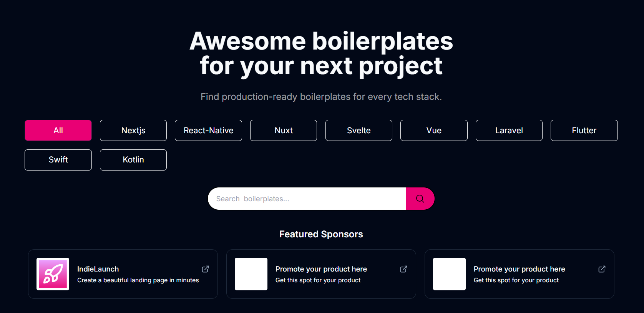Open the IndieLaunch sponsor title link
Viewport: 644px width, 313px height.
98,269
